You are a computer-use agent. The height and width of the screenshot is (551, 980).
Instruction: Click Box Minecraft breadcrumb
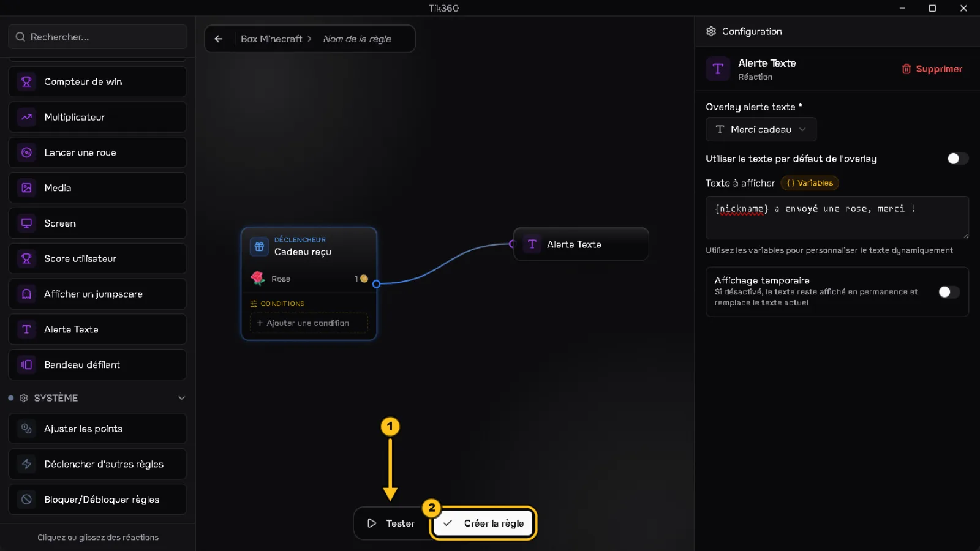(271, 39)
